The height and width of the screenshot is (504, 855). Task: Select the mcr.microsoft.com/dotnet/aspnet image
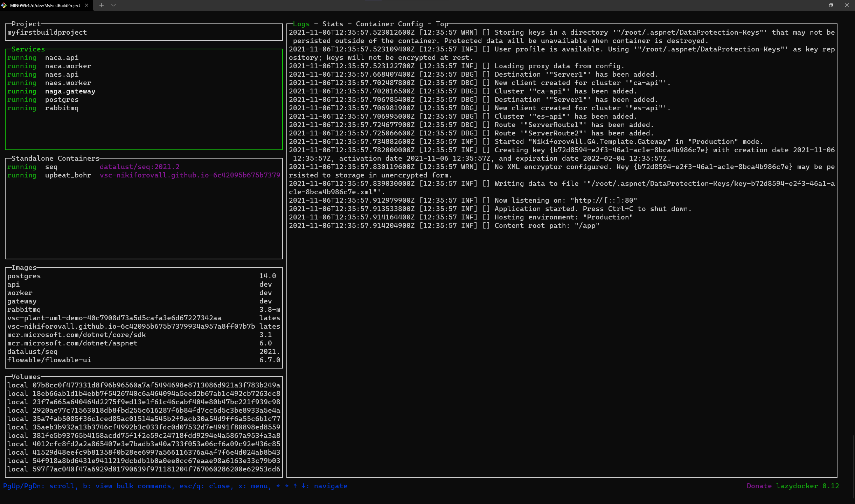tap(144, 343)
